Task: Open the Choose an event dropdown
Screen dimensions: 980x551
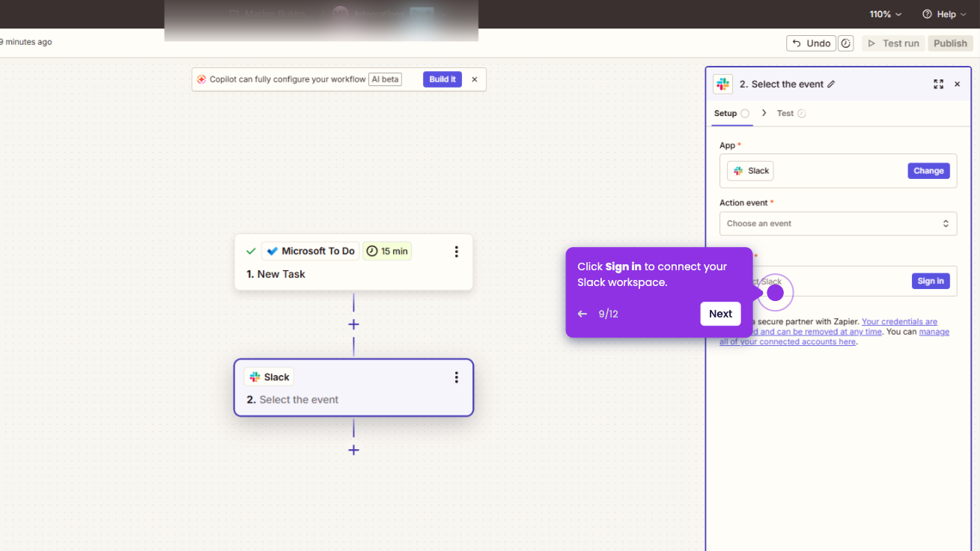Action: coord(838,224)
